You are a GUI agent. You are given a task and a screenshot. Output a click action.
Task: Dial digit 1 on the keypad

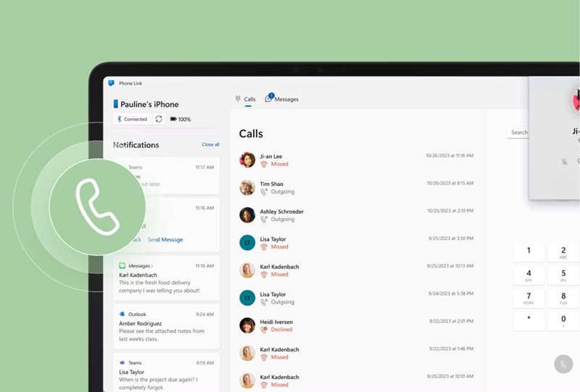pyautogui.click(x=529, y=252)
